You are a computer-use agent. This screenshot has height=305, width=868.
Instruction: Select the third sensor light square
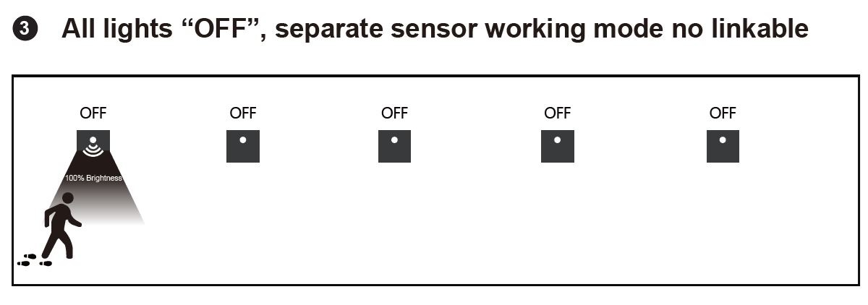[394, 146]
